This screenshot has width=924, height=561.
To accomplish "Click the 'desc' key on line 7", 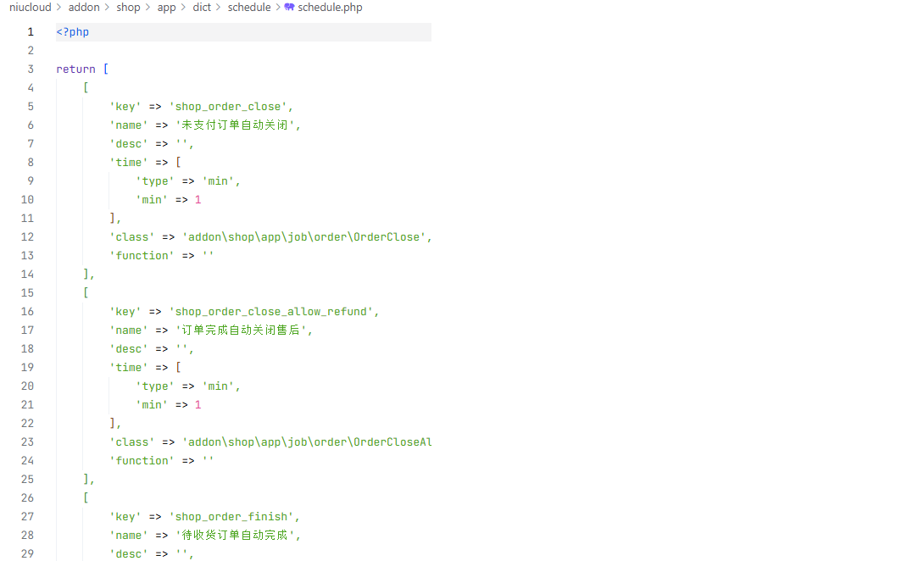I will click(129, 144).
